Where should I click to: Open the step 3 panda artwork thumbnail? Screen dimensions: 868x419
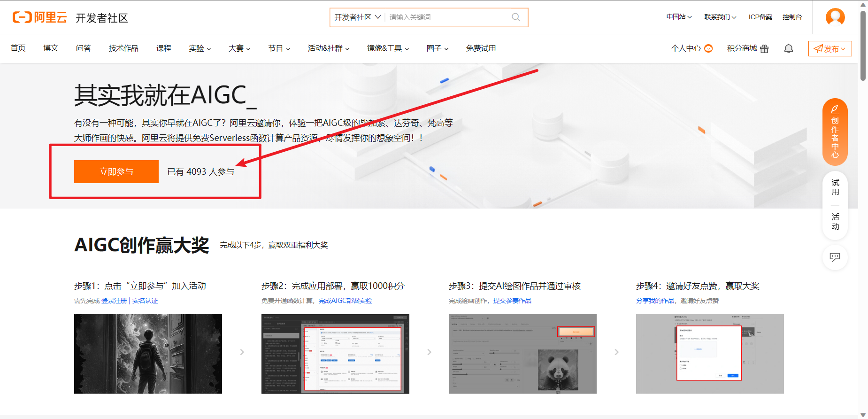point(522,354)
